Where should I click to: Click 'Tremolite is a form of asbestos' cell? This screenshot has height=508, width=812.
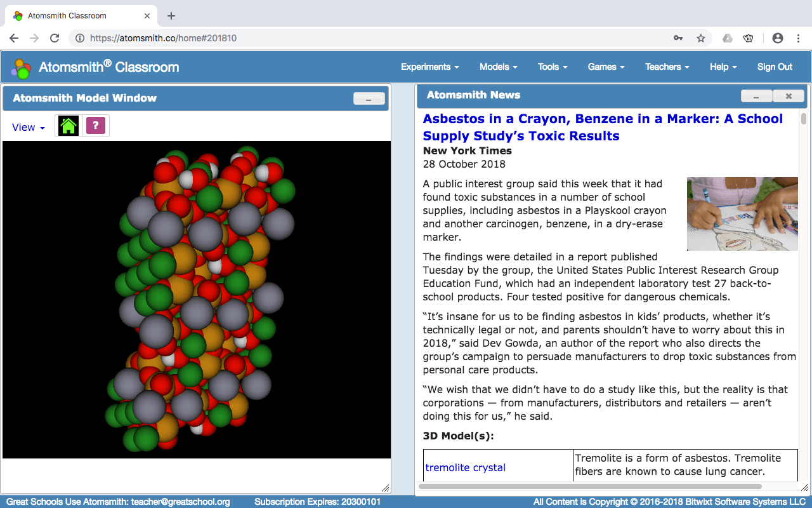pyautogui.click(x=685, y=465)
